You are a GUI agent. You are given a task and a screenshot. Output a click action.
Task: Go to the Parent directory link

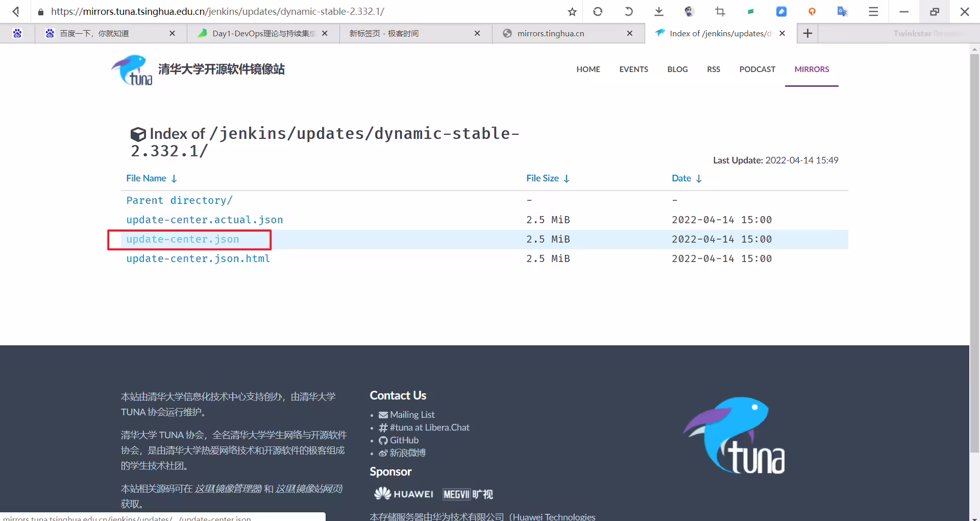click(179, 200)
